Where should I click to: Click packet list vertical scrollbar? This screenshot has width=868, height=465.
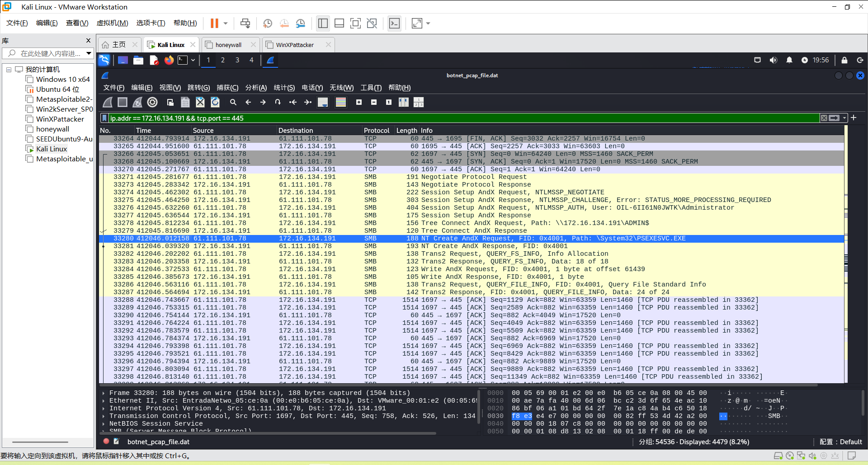[x=846, y=255]
